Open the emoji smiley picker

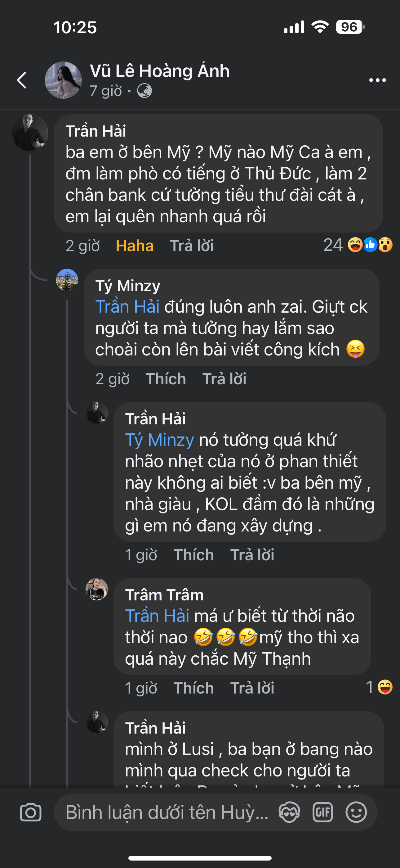tap(356, 812)
